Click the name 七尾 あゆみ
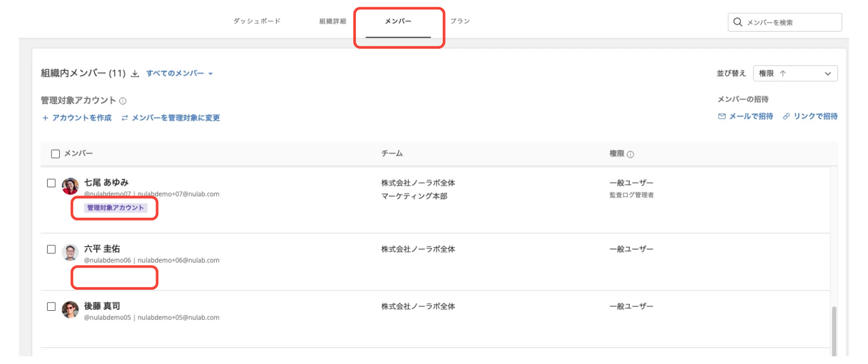 coord(106,182)
